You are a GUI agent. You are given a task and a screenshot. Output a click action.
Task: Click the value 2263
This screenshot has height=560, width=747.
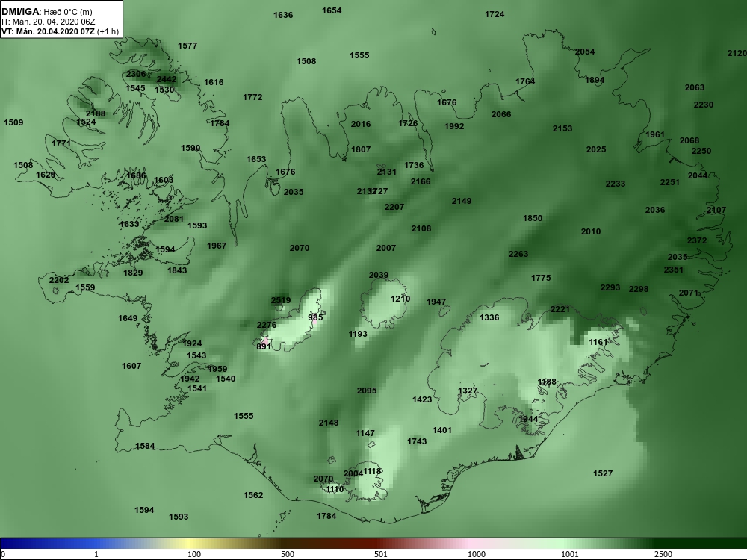(518, 254)
